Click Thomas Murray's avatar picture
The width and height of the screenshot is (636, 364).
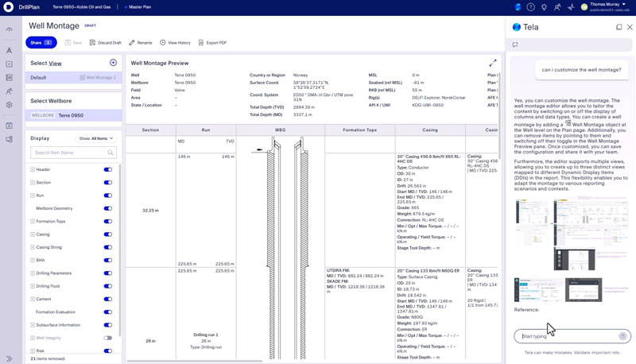[584, 7]
